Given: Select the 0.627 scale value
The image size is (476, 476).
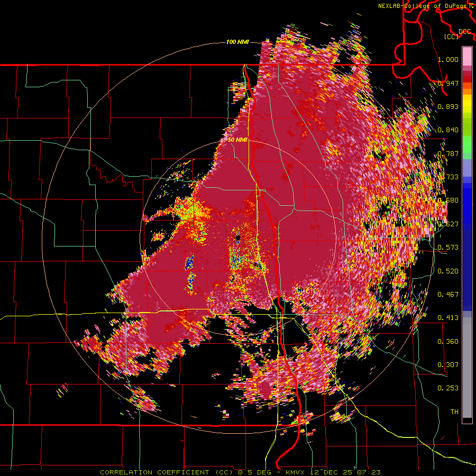Looking at the screenshot, I should pos(448,224).
